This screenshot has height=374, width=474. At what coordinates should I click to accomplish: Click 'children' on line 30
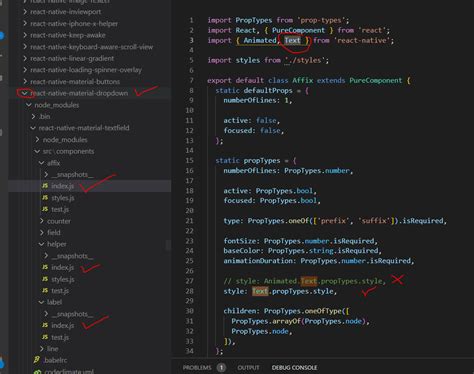[240, 311]
